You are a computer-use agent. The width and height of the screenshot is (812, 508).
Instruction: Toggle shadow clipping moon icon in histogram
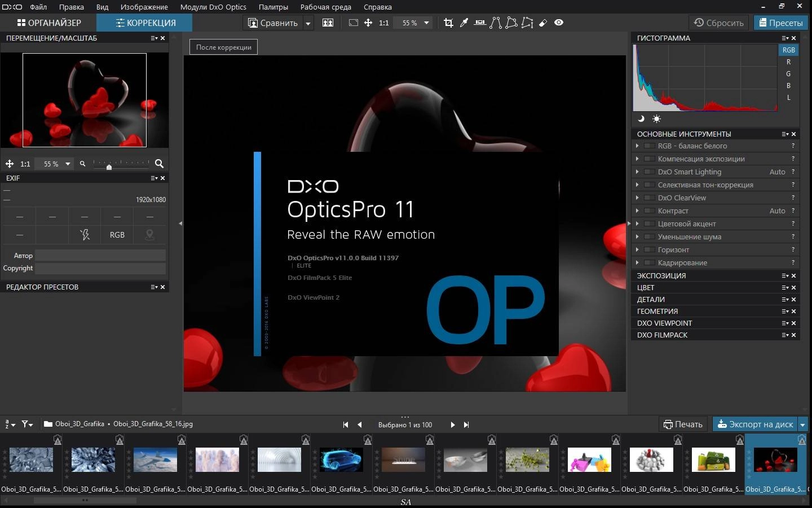click(x=641, y=119)
